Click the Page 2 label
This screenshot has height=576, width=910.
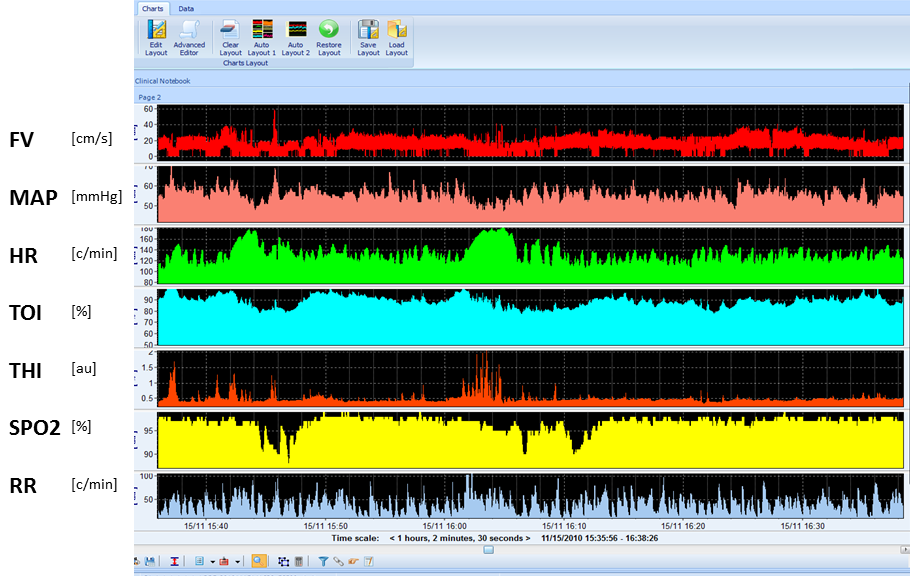click(x=149, y=97)
